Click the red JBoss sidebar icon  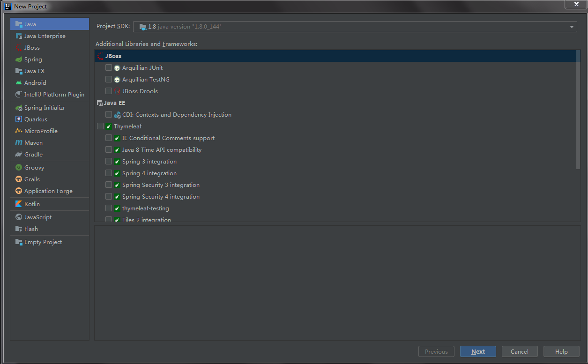(x=19, y=47)
